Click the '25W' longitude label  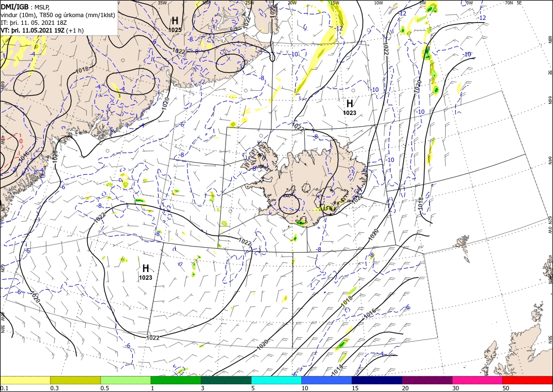[249, 3]
